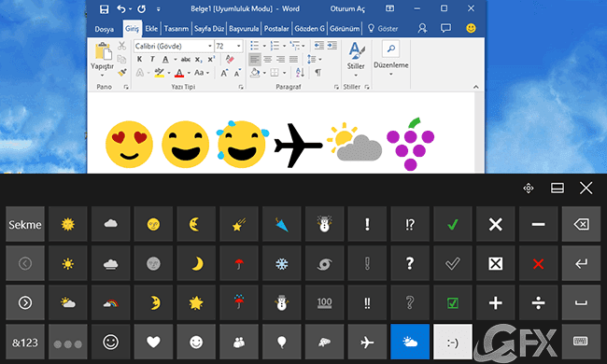Viewport: 607px width, 364px height.
Task: Open the Yazı Tipi dialog launcher
Action: [x=241, y=87]
